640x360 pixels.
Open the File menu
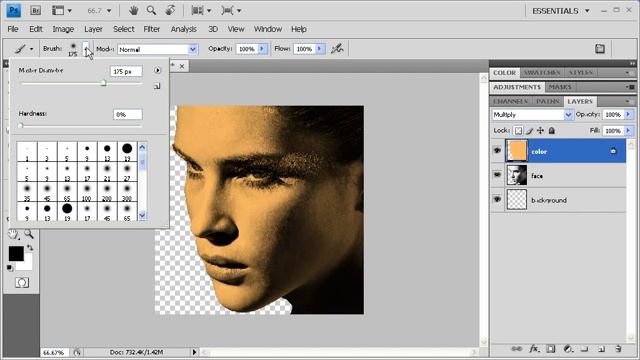(13, 29)
